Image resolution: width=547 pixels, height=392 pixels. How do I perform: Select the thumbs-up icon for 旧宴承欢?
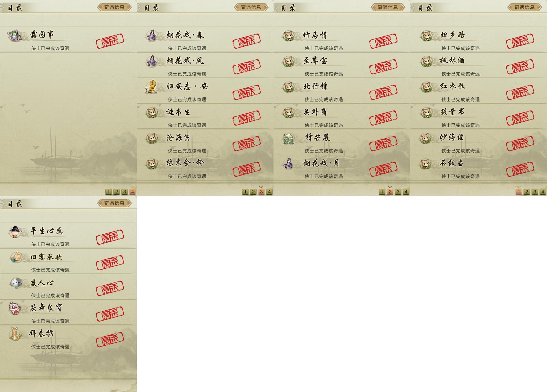15,257
